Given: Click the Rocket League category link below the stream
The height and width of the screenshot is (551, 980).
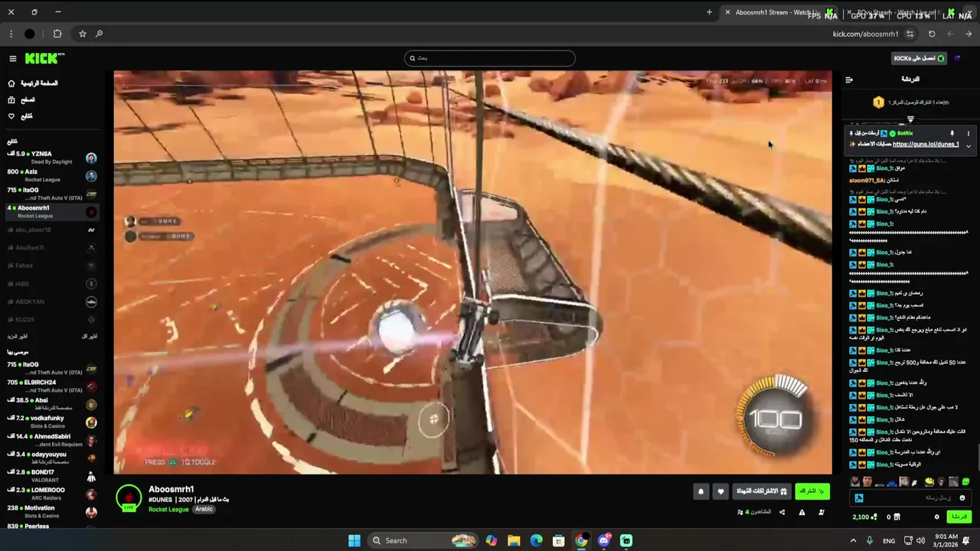Looking at the screenshot, I should coord(168,509).
